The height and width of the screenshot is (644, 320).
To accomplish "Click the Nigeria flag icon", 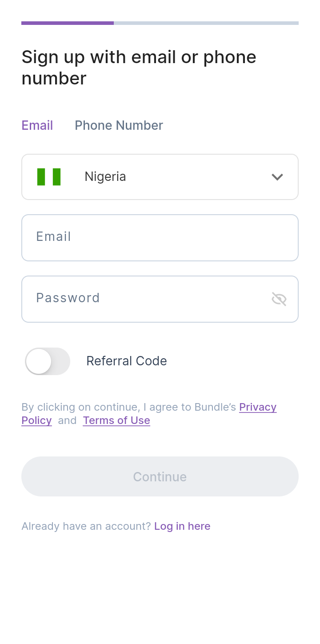I will [49, 177].
